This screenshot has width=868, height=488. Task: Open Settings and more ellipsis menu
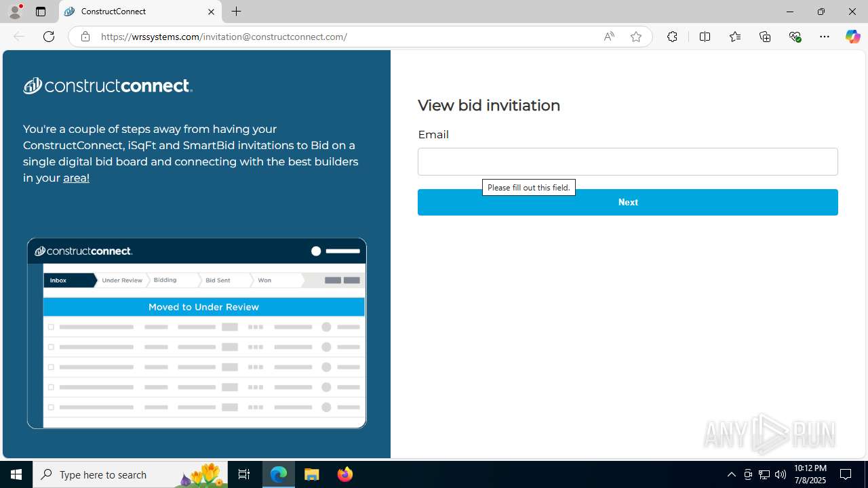[825, 37]
